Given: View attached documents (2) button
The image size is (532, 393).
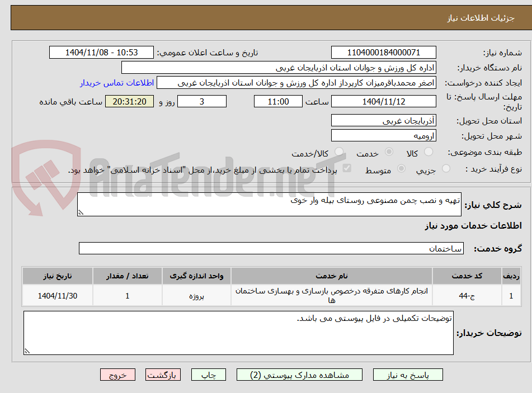Looking at the screenshot, I should click(x=299, y=375).
